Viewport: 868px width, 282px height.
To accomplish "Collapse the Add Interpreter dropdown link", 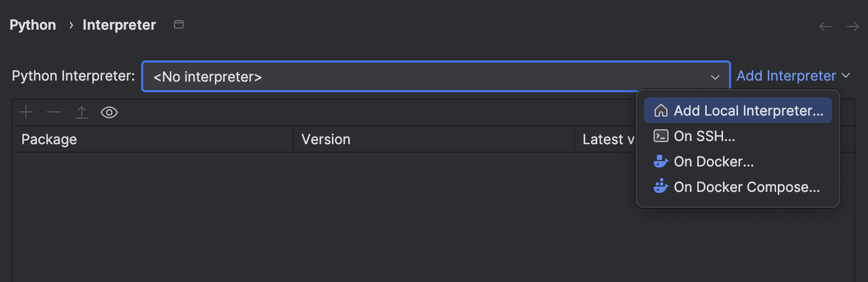I will pyautogui.click(x=793, y=76).
